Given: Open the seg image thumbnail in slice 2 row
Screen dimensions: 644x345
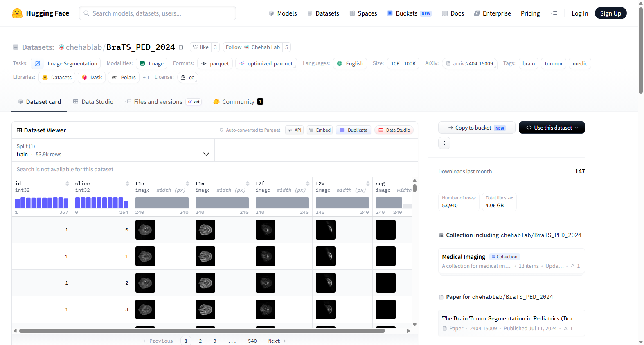Looking at the screenshot, I should pyautogui.click(x=386, y=283).
